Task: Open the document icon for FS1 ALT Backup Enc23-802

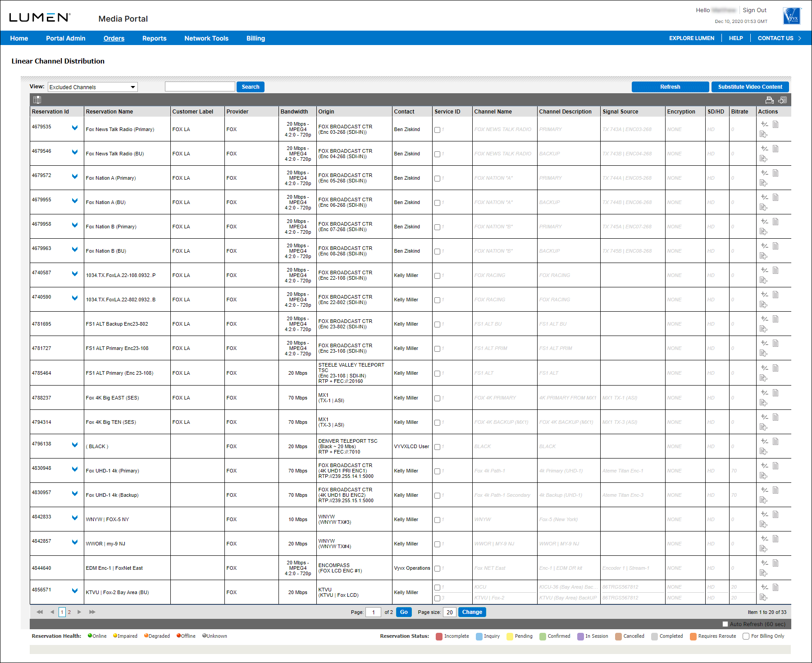Action: pyautogui.click(x=776, y=319)
